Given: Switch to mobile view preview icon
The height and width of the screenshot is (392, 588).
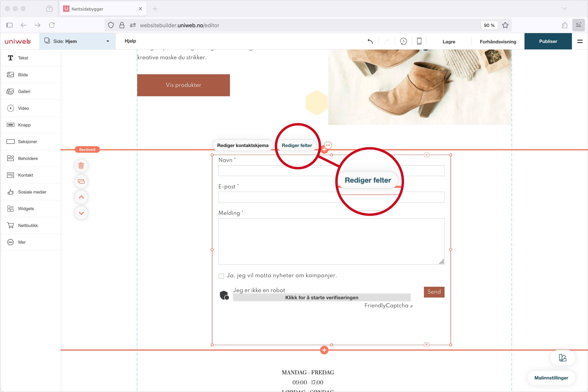Looking at the screenshot, I should click(x=419, y=41).
